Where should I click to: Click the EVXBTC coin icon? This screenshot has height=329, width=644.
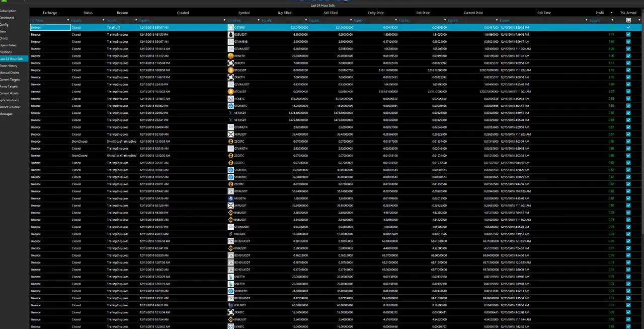[x=230, y=326]
